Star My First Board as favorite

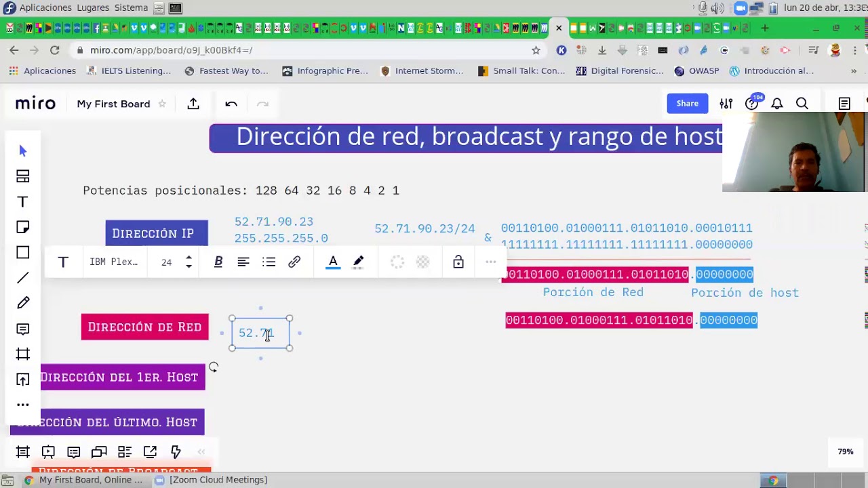coord(162,104)
